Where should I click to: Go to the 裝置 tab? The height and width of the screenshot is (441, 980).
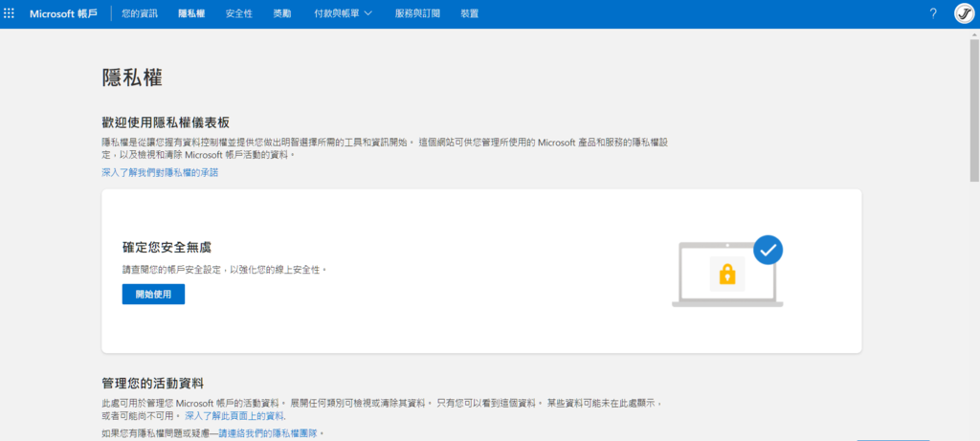[x=469, y=13]
